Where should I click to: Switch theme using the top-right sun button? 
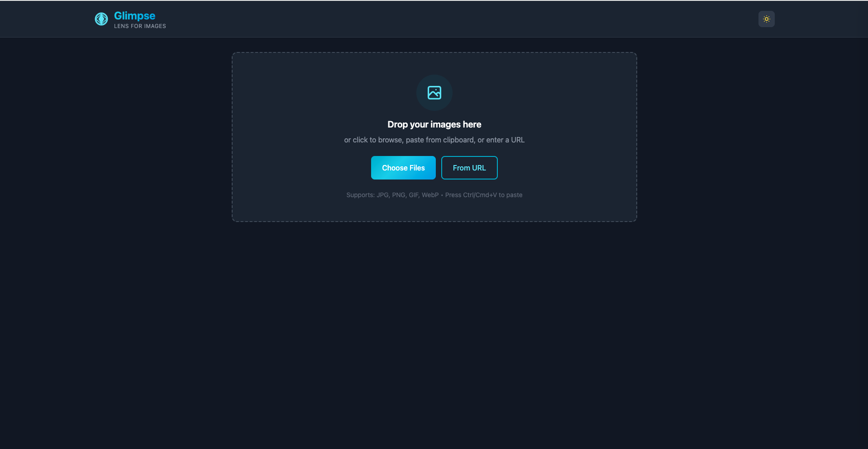point(766,19)
